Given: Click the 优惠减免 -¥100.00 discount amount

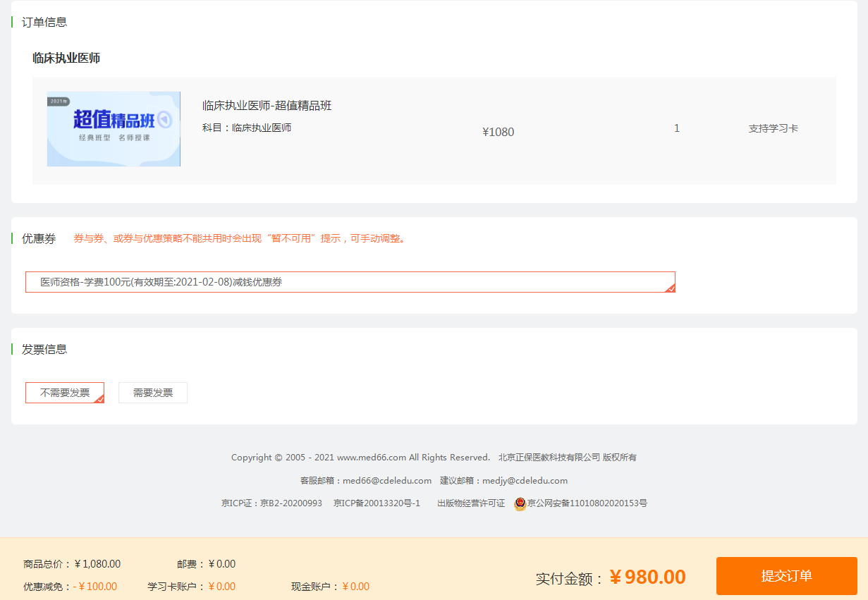Looking at the screenshot, I should 95,587.
